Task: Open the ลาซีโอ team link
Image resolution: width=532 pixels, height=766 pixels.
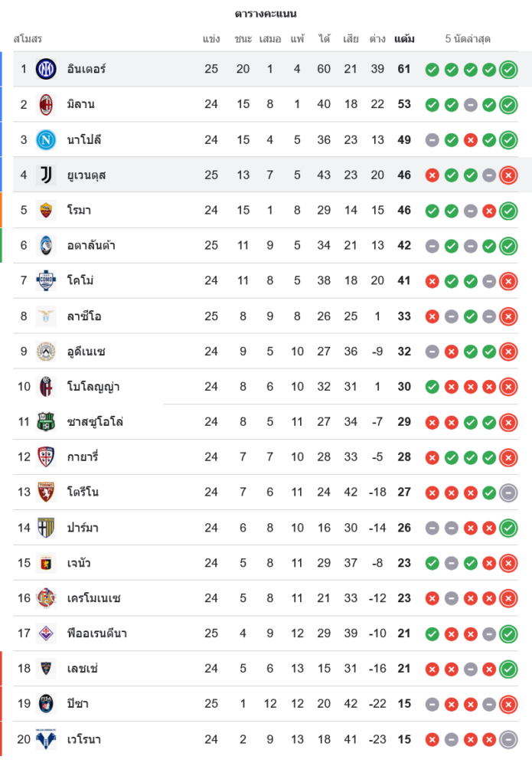Action: coord(84,316)
